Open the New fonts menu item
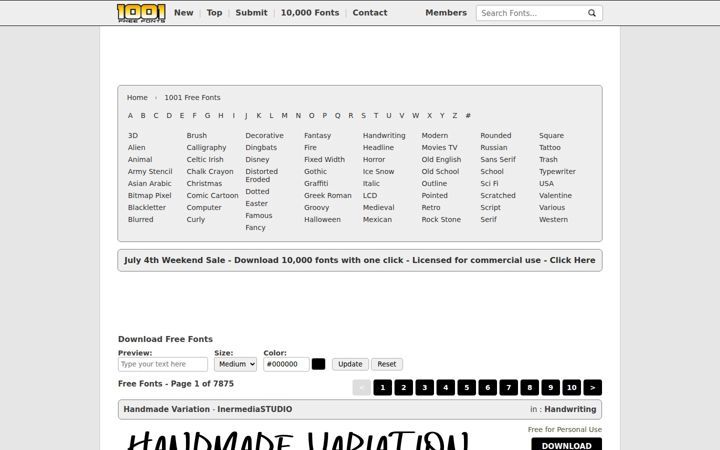Image resolution: width=720 pixels, height=450 pixels. 184,13
